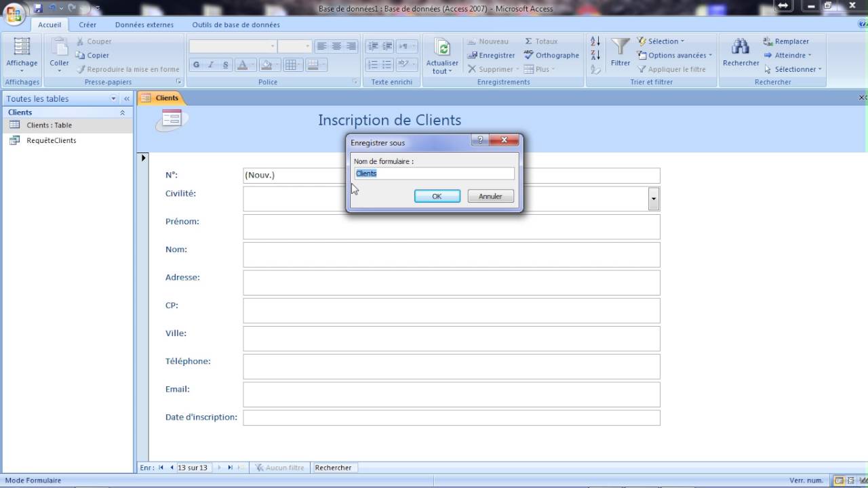Switch to the Données externes tab
The image size is (868, 488).
(x=144, y=24)
